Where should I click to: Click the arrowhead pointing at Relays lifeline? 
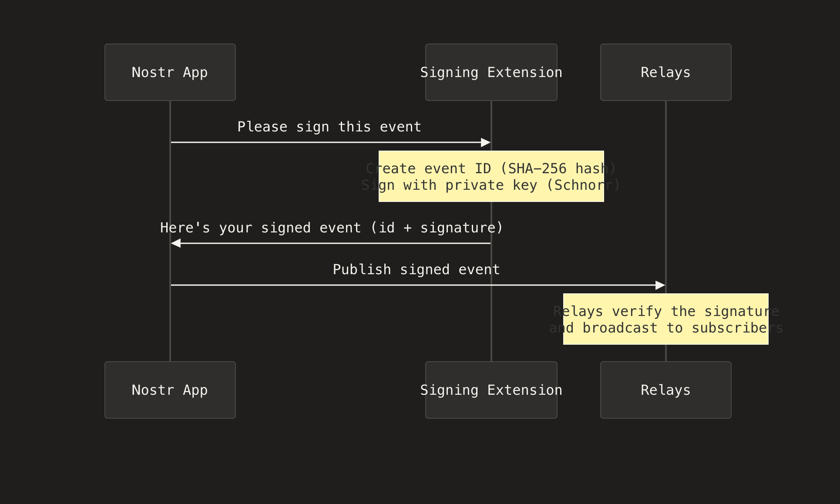660,285
